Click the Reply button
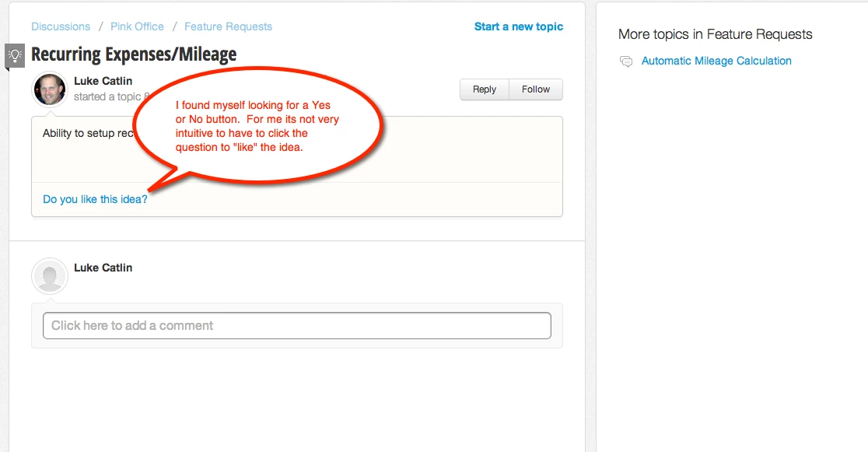 485,89
